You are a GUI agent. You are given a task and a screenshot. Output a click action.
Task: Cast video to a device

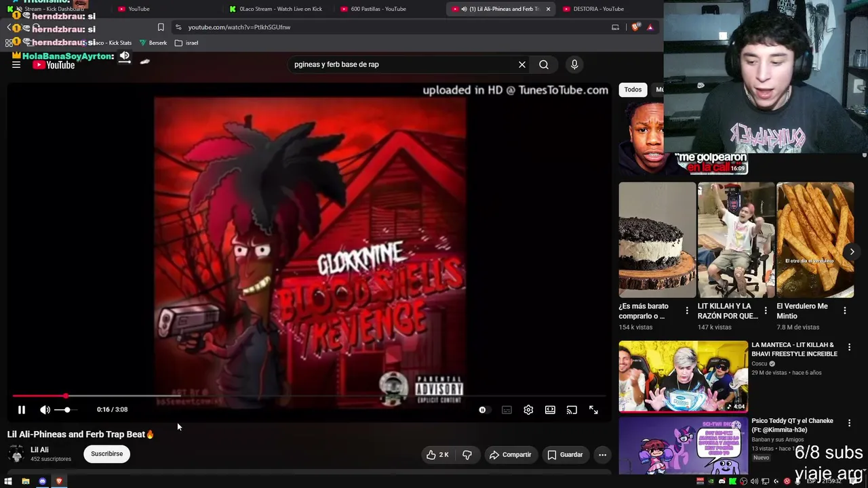click(572, 409)
